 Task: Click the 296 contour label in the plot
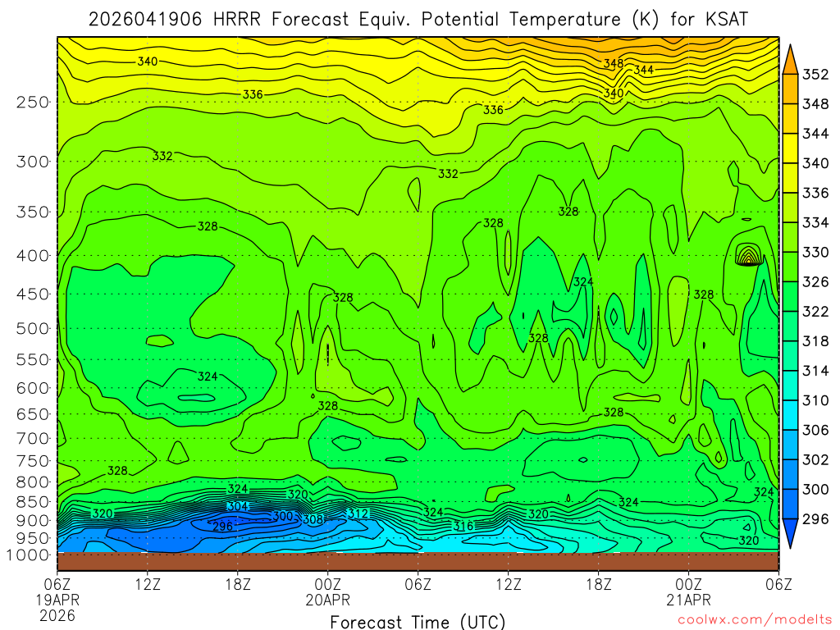(x=223, y=526)
